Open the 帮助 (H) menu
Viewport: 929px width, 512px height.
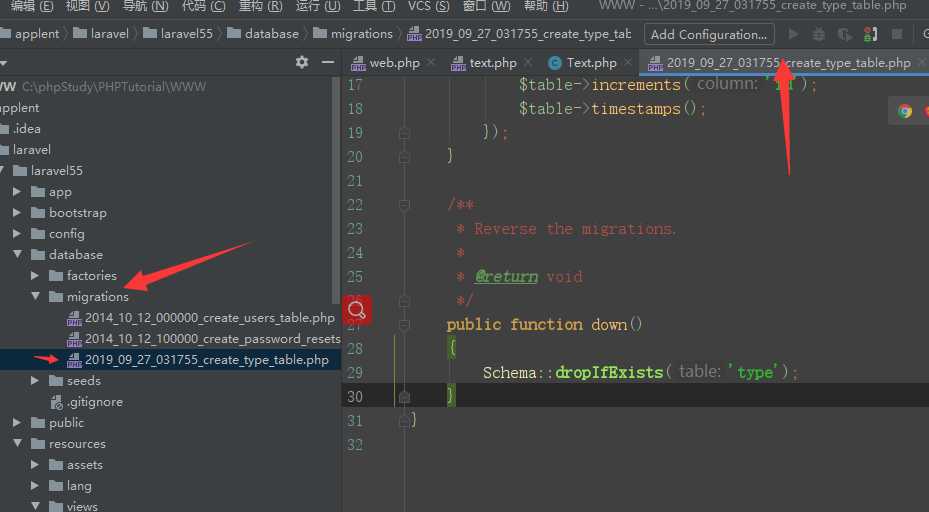546,6
